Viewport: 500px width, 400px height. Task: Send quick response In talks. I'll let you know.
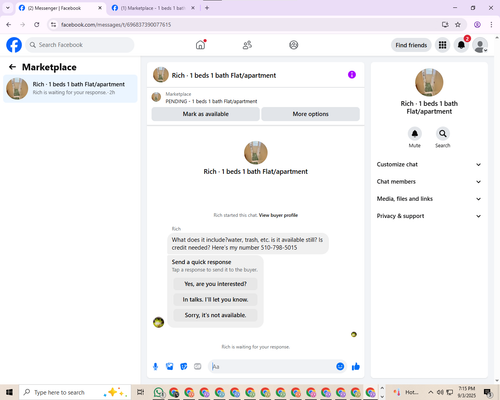[x=215, y=300]
